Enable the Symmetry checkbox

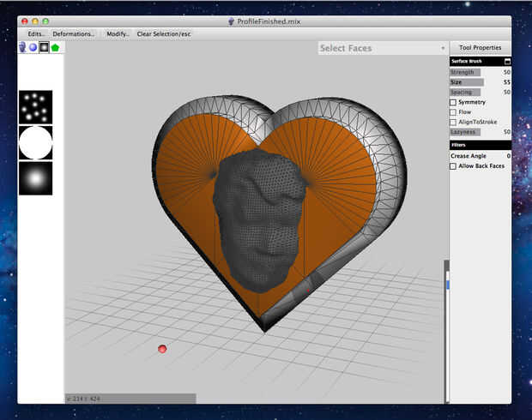click(454, 102)
